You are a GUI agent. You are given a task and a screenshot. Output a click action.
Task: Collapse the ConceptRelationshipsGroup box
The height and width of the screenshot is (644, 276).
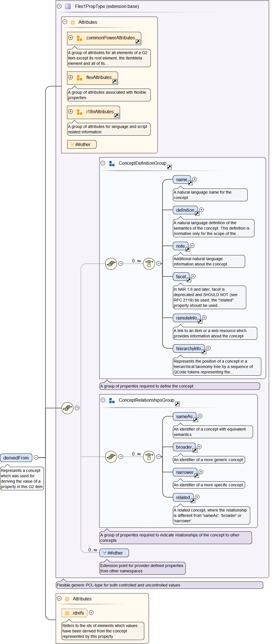103,400
